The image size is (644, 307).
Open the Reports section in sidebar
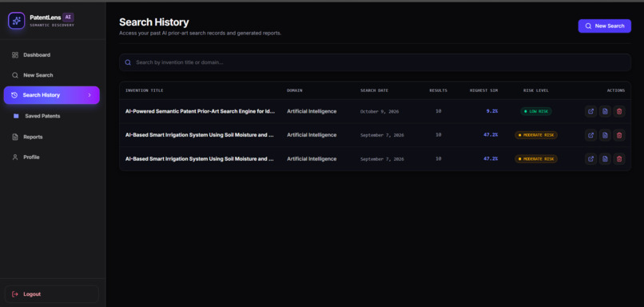(27, 137)
